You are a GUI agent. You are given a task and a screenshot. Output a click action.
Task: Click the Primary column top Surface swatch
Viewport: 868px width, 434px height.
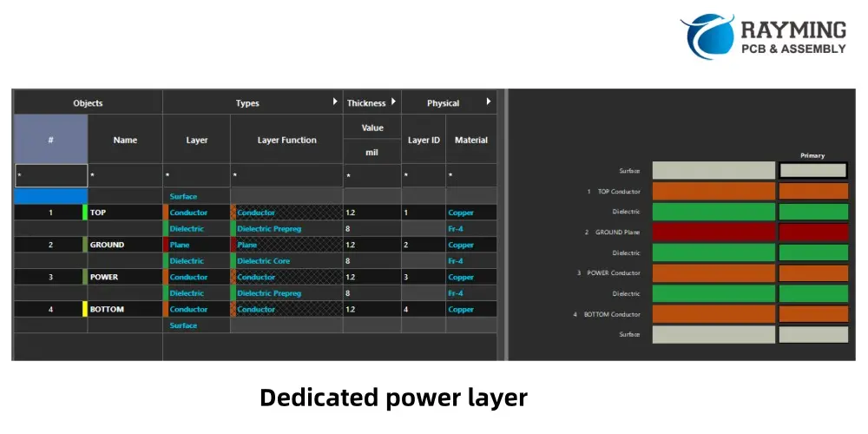click(813, 171)
